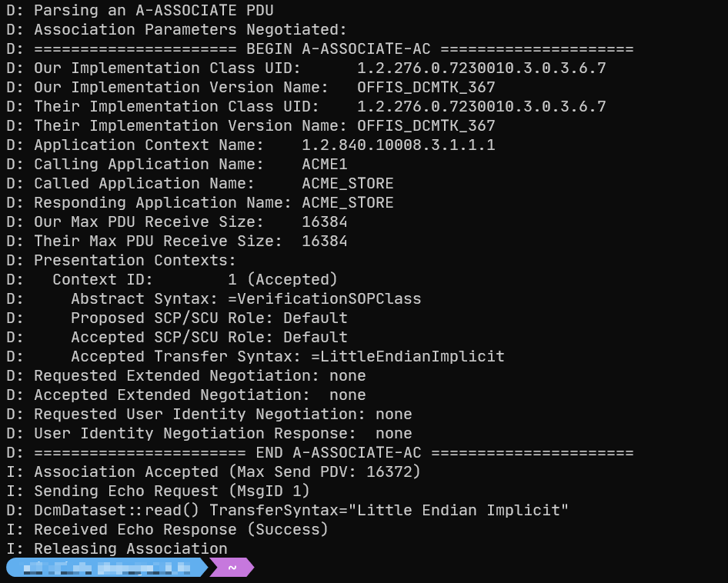The height and width of the screenshot is (583, 728).
Task: Click the "Releasing Association" log line
Action: 130,549
